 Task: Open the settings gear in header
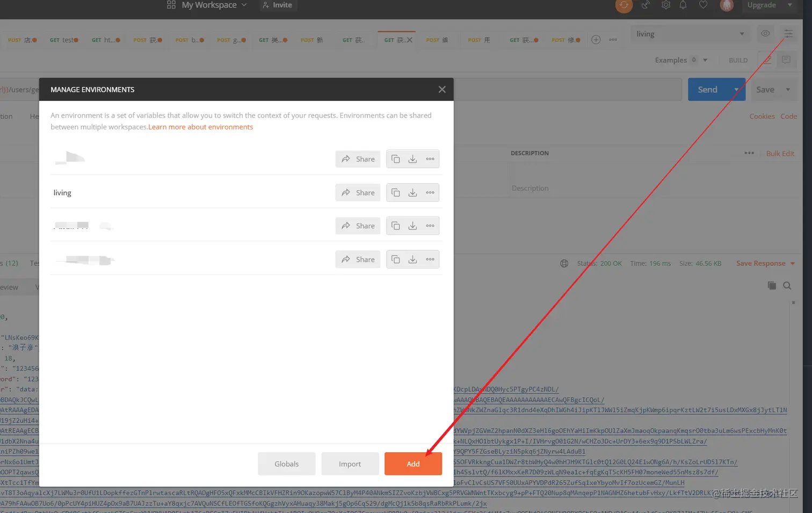[666, 5]
